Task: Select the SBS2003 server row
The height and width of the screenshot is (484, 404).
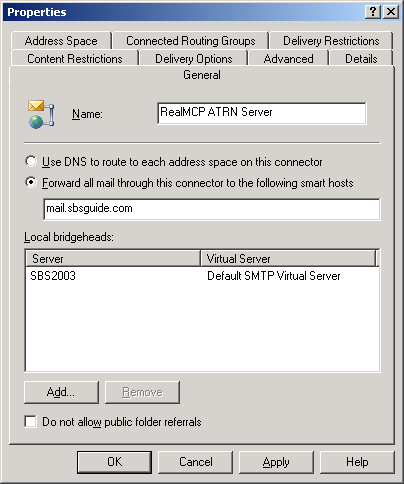Action: [202, 276]
